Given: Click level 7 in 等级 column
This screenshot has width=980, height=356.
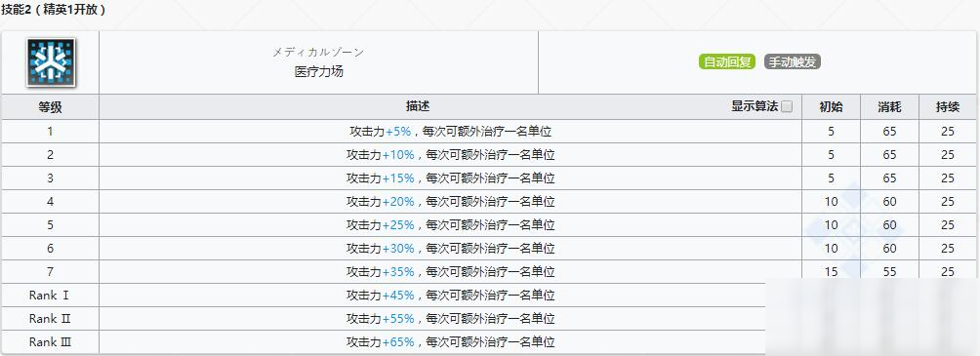Looking at the screenshot, I should (50, 272).
